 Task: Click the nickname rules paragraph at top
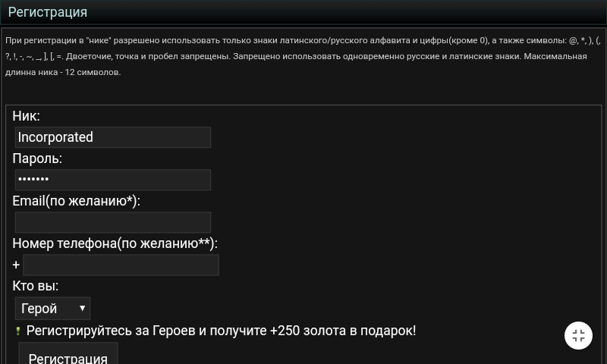(x=296, y=56)
